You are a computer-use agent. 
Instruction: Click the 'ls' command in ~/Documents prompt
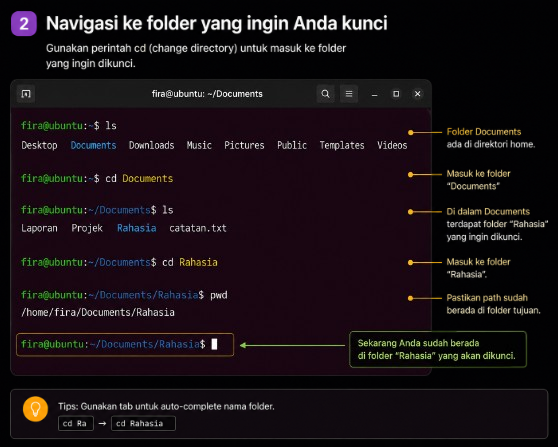point(168,210)
